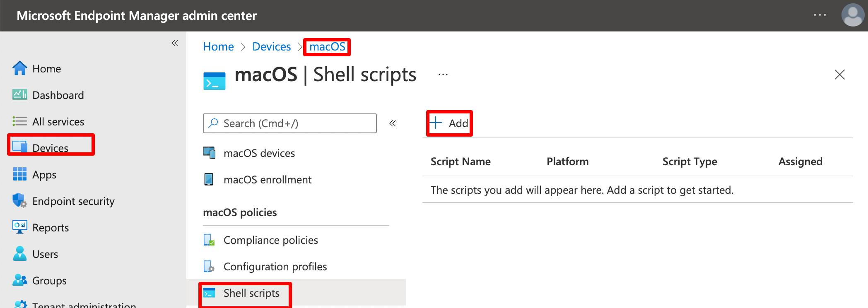Click the Home breadcrumb link
The image size is (868, 308).
(x=218, y=47)
